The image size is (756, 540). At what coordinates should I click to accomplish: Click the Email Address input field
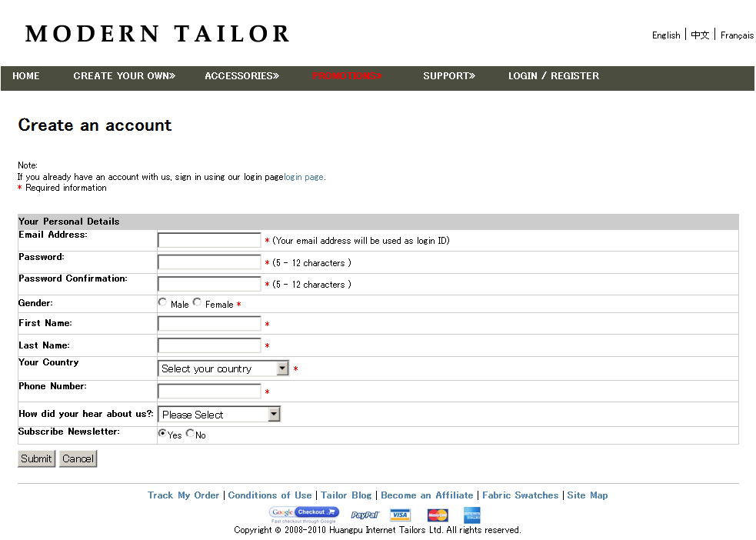click(x=209, y=240)
